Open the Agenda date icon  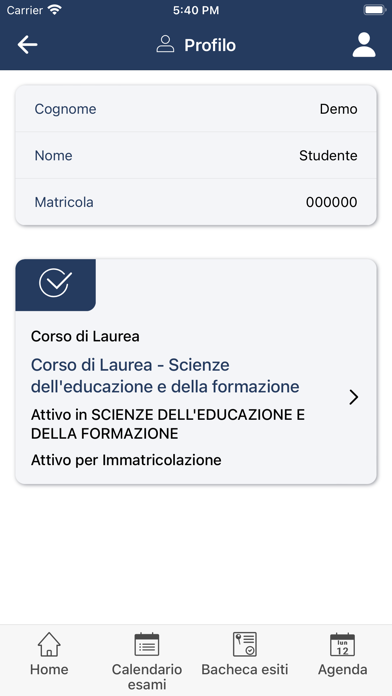pyautogui.click(x=342, y=645)
